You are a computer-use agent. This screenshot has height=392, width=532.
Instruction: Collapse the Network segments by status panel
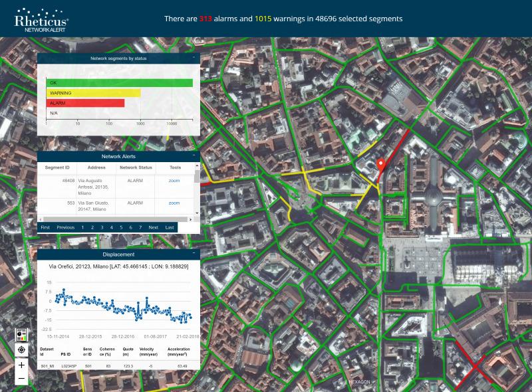pyautogui.click(x=194, y=58)
